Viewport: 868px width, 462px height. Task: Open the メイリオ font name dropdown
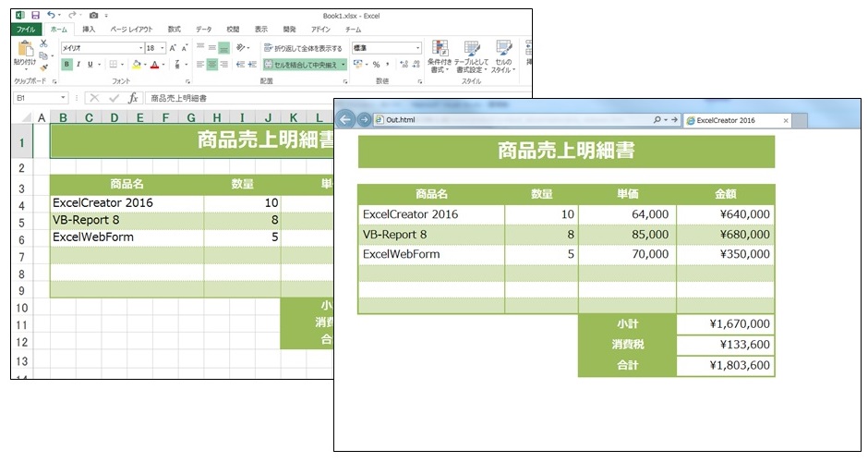coord(140,48)
